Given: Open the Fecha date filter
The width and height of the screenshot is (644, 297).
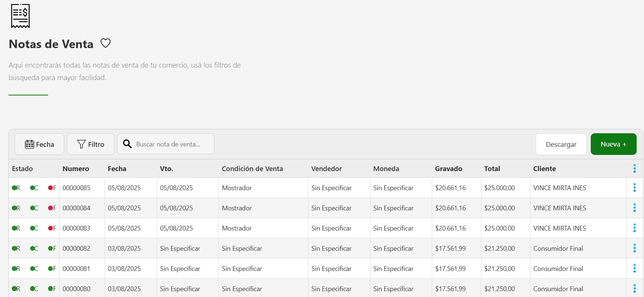Looking at the screenshot, I should click(x=39, y=144).
